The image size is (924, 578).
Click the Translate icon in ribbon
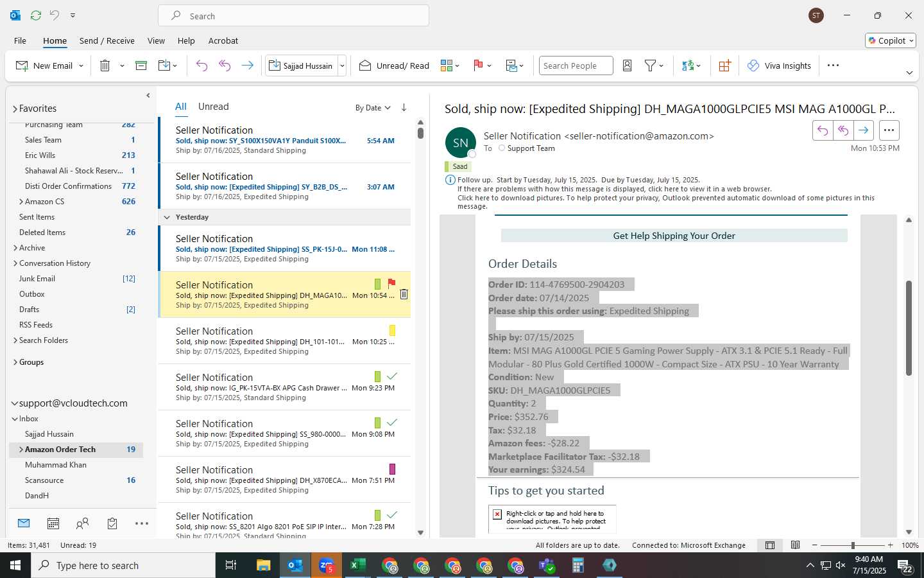[x=688, y=66]
